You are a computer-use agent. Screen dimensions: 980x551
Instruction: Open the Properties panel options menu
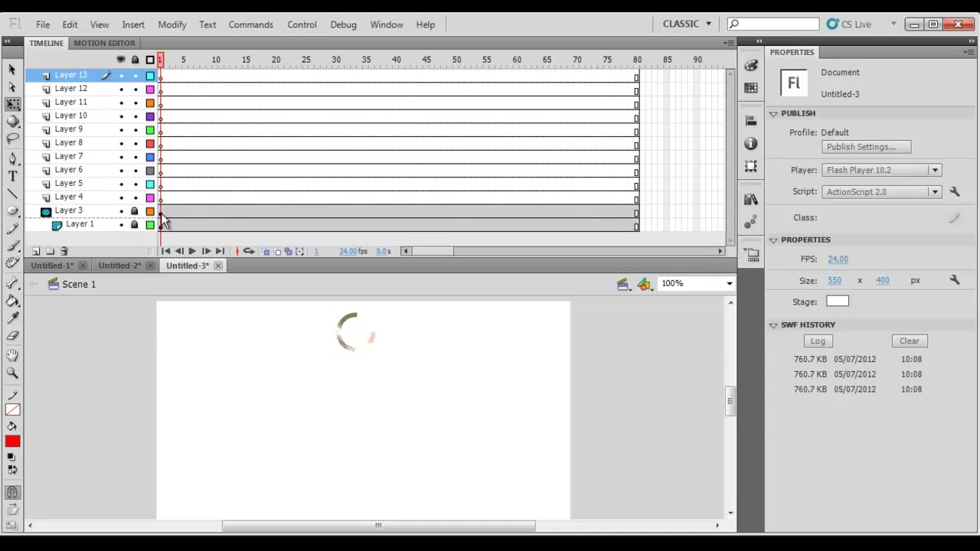(969, 52)
